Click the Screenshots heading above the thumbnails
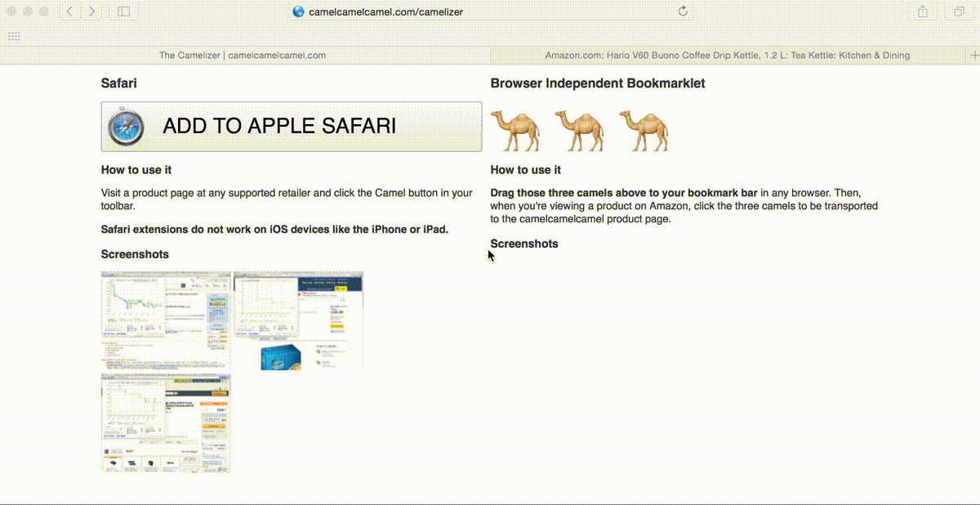Viewport: 980px width, 505px height. (135, 254)
